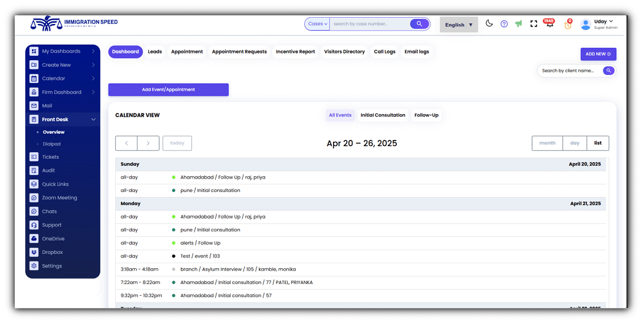This screenshot has height=324, width=644.
Task: Click the ADD NEW button
Action: 598,54
